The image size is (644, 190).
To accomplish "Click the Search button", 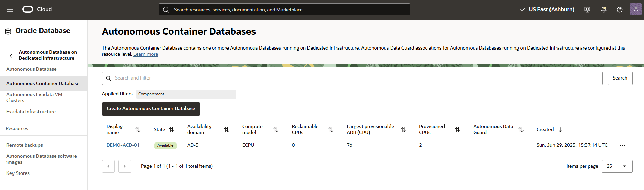I will click(620, 78).
